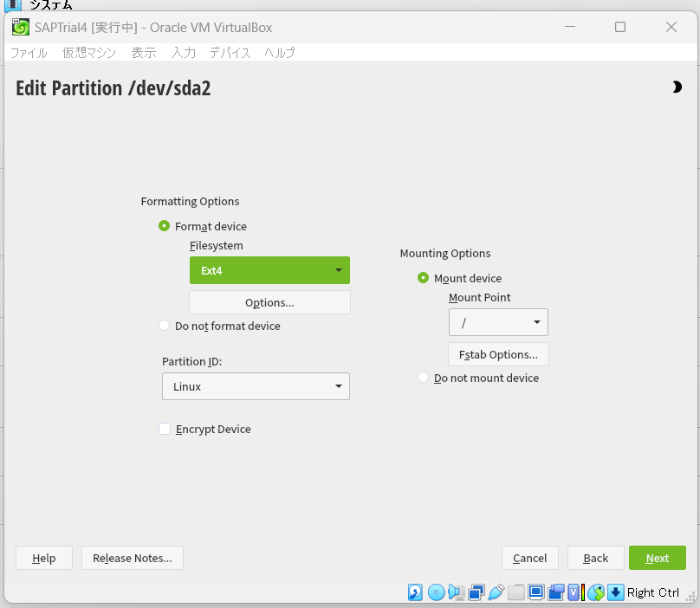Minimize the VirtualBox window
The width and height of the screenshot is (700, 608).
click(x=570, y=27)
